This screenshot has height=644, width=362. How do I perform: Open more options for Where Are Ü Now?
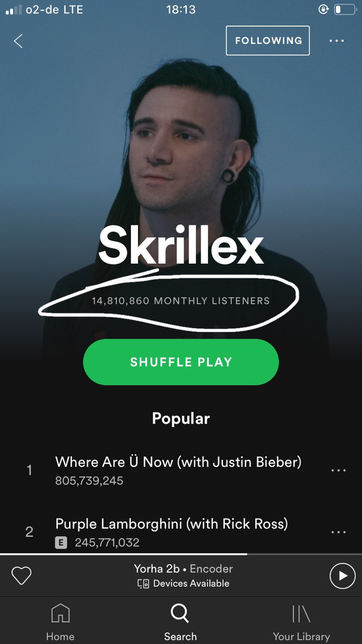tap(338, 470)
